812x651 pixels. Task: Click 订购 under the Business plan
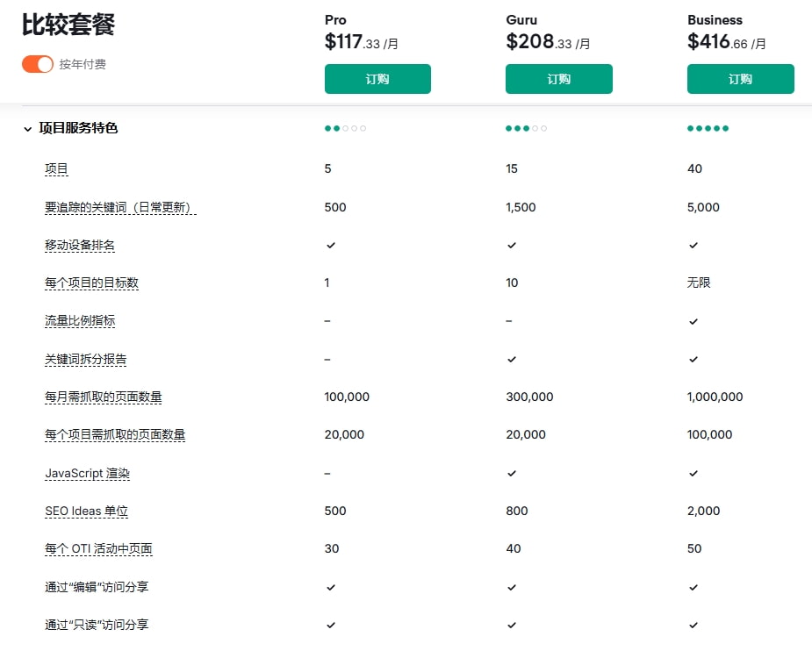(x=741, y=79)
